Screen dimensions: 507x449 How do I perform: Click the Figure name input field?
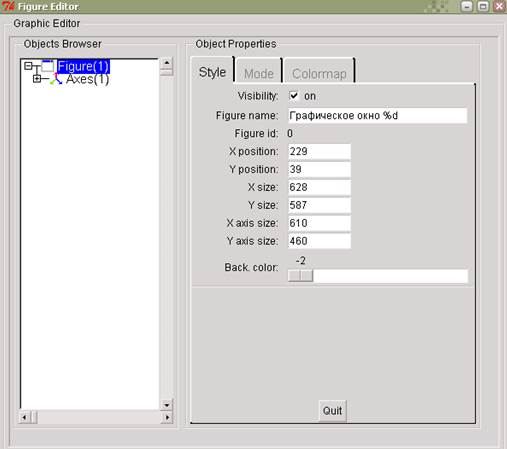[377, 116]
